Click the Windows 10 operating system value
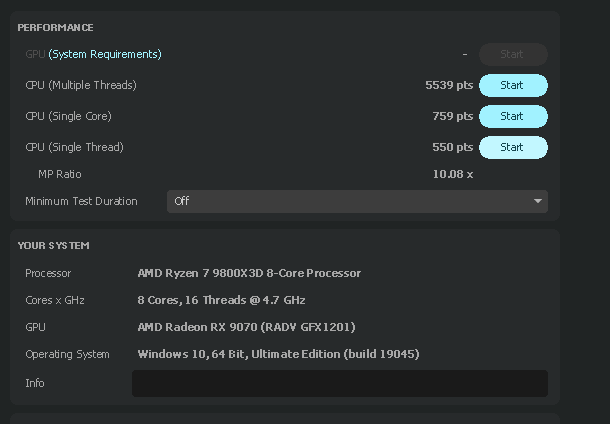 (278, 354)
